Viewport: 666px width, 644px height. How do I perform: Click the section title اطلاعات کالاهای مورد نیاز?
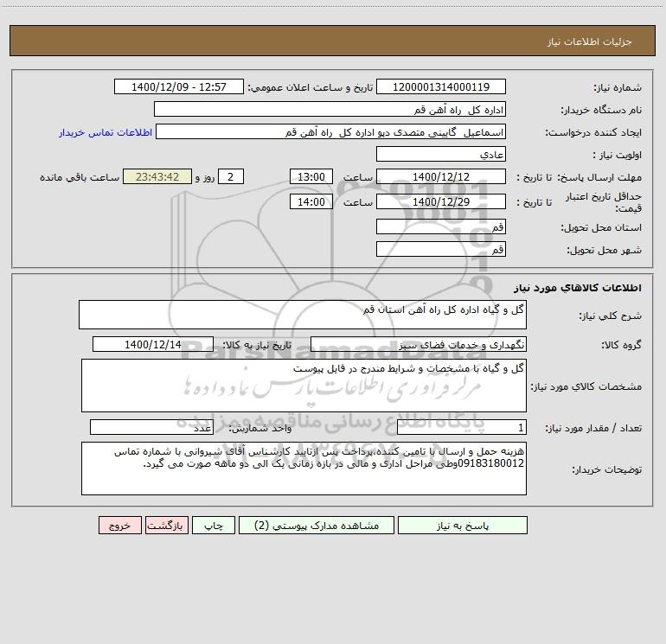(578, 288)
